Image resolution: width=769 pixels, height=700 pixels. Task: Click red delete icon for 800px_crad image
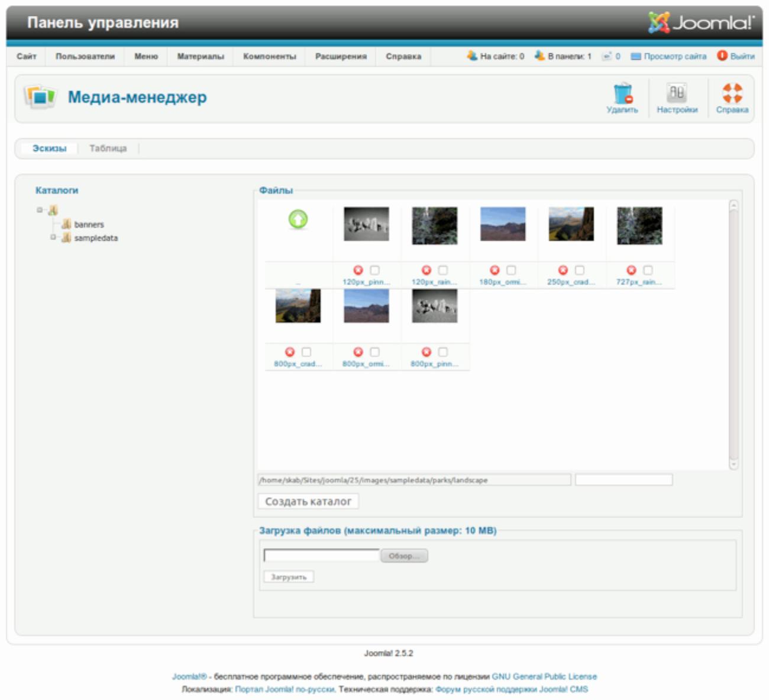point(290,352)
